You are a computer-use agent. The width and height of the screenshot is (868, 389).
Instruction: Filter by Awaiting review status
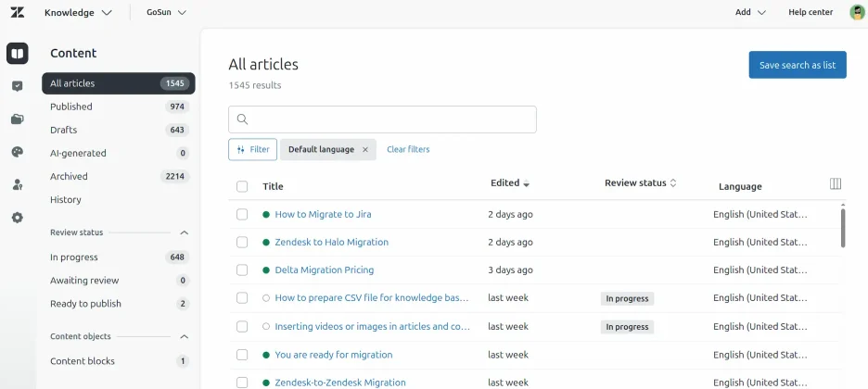click(119, 280)
